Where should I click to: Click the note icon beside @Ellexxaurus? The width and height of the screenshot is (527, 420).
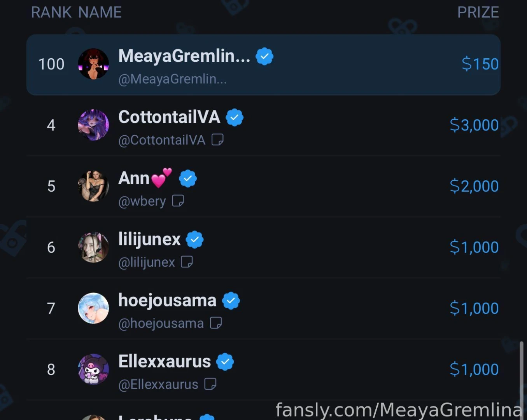(210, 384)
